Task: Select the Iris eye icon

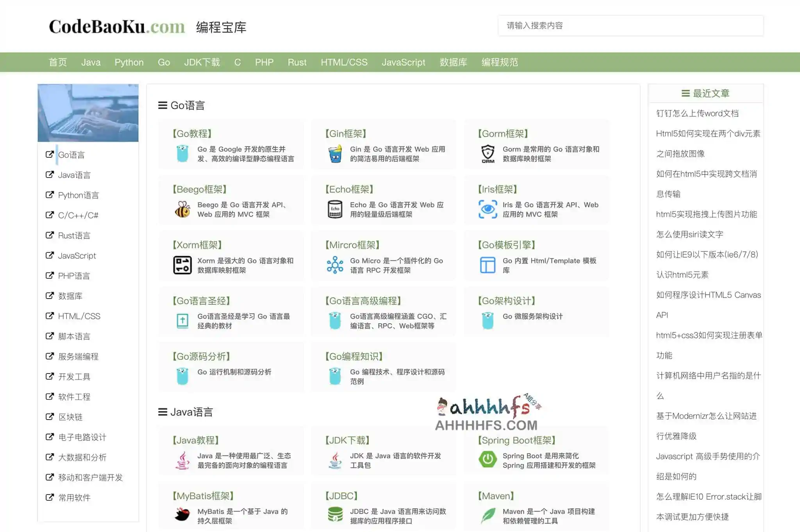Action: point(487,209)
